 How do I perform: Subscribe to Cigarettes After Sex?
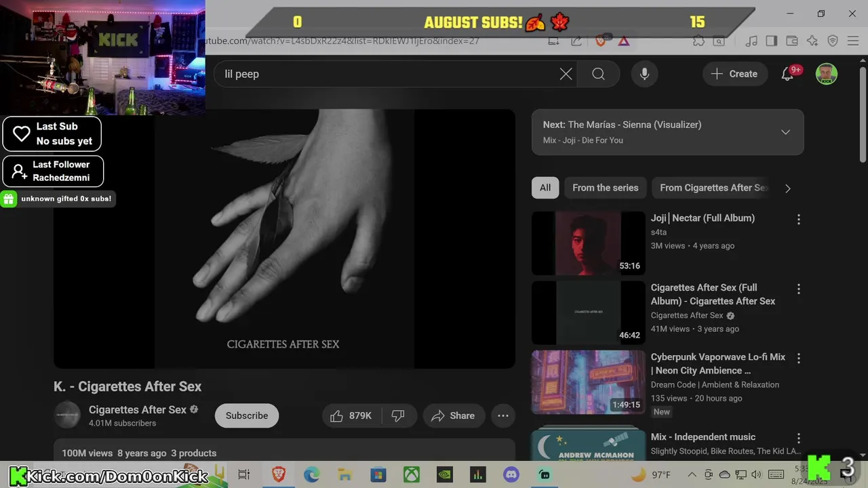click(x=247, y=415)
